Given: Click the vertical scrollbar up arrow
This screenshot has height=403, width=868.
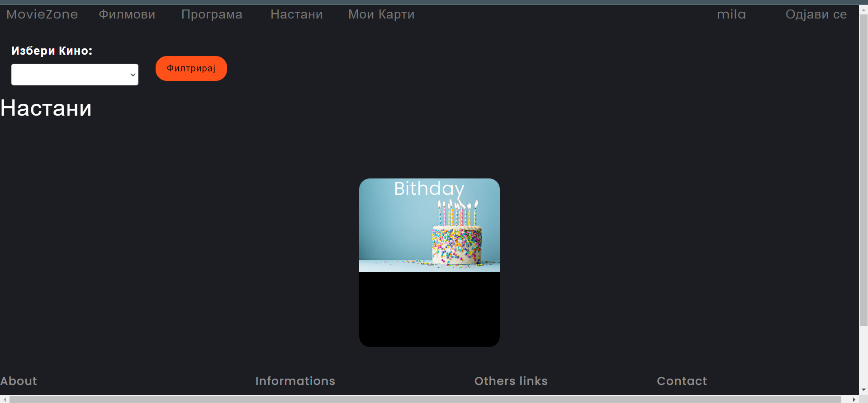Looking at the screenshot, I should tap(863, 9).
